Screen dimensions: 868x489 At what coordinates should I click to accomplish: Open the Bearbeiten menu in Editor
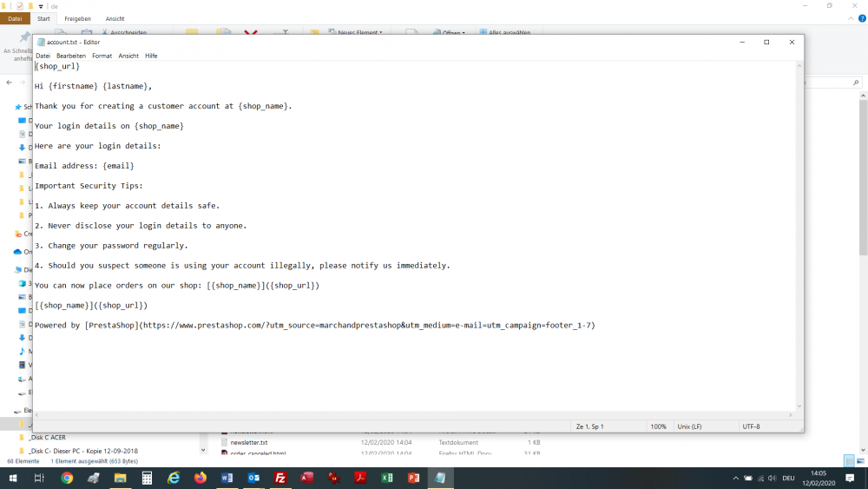coord(71,56)
